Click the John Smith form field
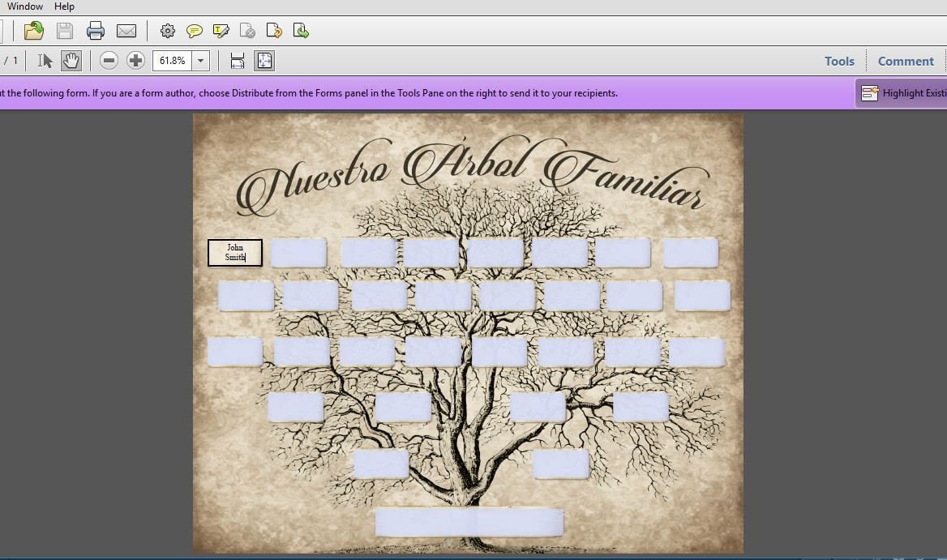Viewport: 947px width, 560px height. point(235,252)
